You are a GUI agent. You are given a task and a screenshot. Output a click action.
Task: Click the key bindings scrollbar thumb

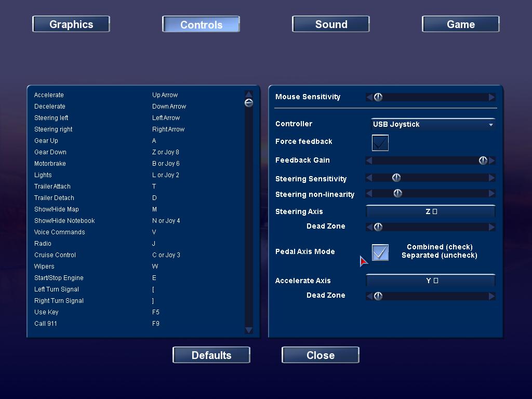coord(249,103)
